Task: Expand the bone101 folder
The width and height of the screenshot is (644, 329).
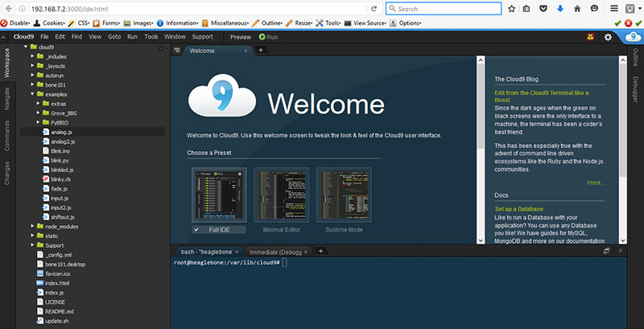Action: (33, 84)
